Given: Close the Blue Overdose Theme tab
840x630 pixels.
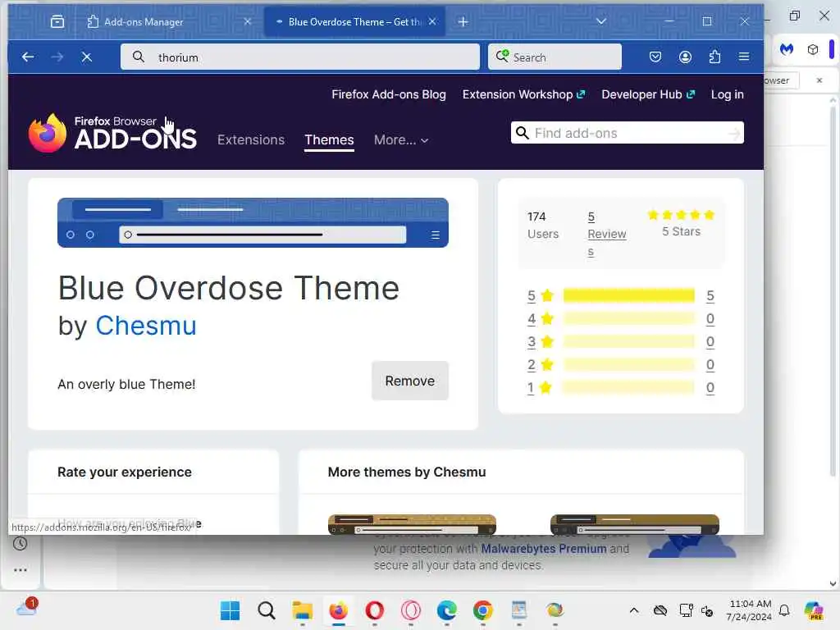Looking at the screenshot, I should [x=432, y=21].
